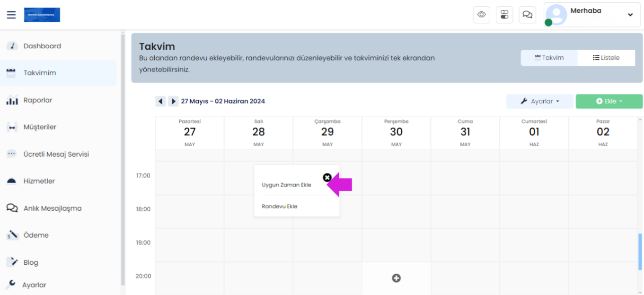This screenshot has height=295, width=644.
Task: Toggle the switches icon in header
Action: pyautogui.click(x=504, y=15)
